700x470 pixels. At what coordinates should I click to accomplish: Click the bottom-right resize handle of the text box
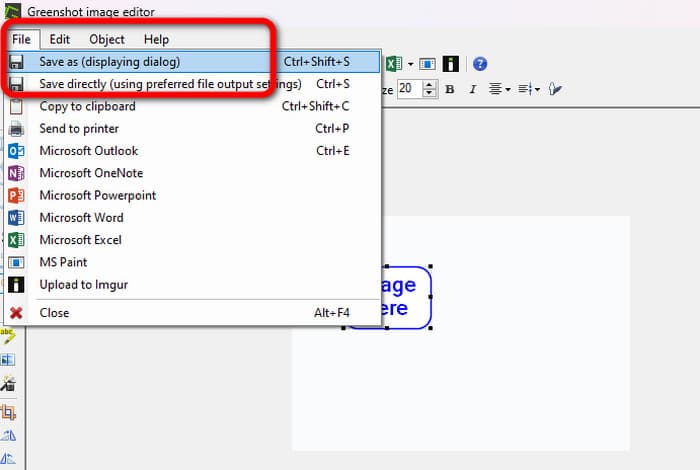pos(430,328)
